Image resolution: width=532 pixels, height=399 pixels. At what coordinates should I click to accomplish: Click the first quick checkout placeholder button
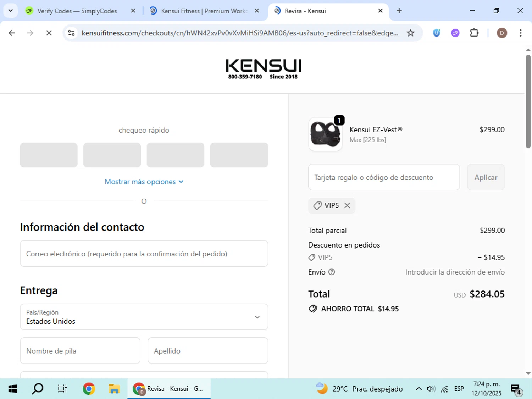click(49, 155)
